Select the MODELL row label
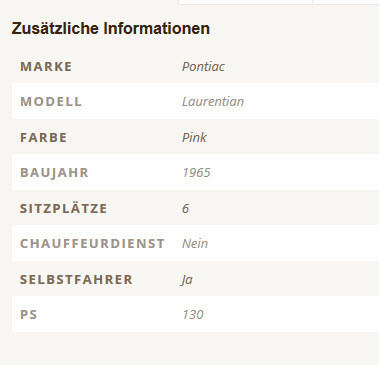Viewport: 379px width, 365px height. click(51, 101)
